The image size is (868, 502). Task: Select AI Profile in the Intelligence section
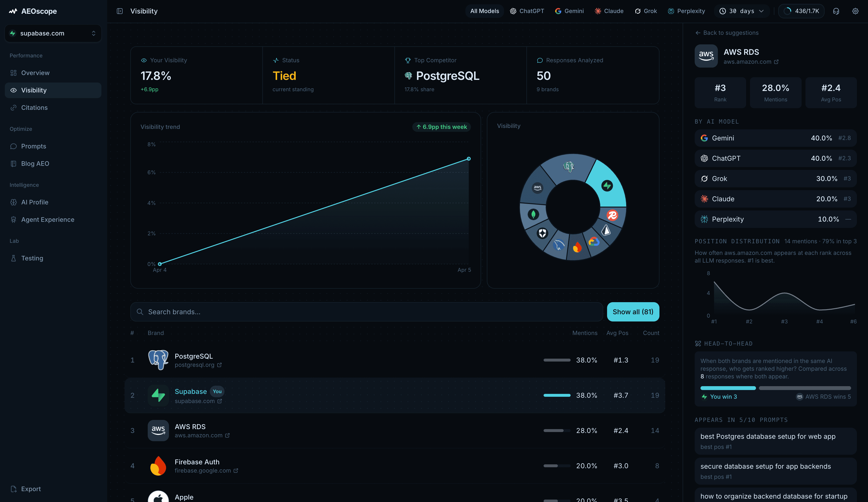(x=35, y=202)
